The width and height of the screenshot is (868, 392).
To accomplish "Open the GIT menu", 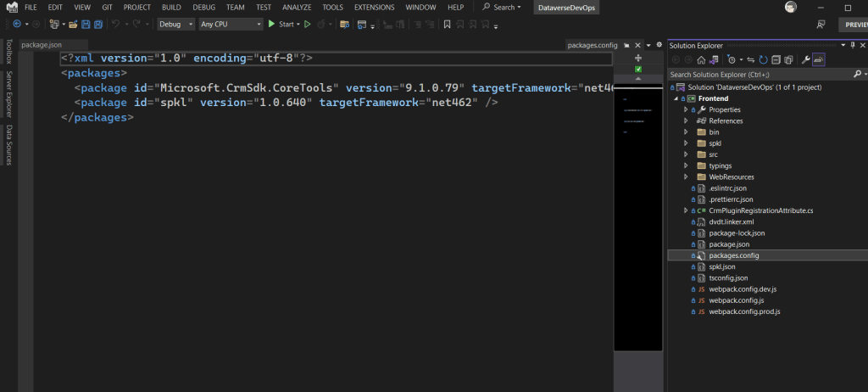I will click(108, 7).
